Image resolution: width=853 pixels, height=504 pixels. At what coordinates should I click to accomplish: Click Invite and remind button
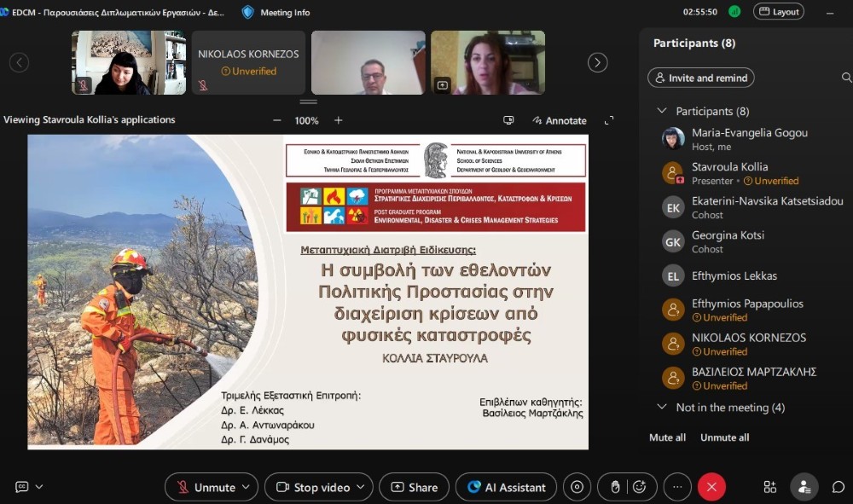tap(700, 78)
